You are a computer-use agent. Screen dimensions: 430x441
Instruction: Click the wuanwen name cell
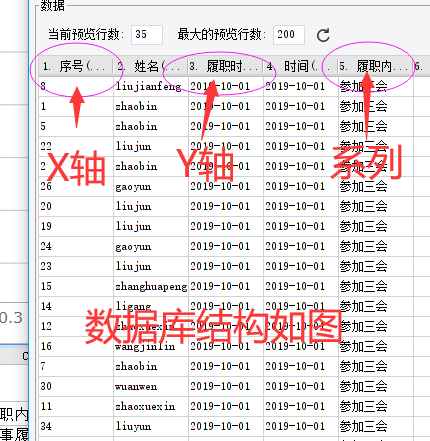[x=151, y=387]
